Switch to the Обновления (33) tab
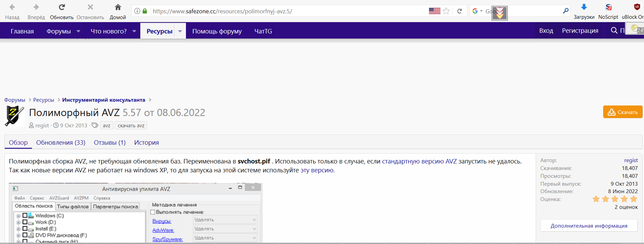Viewport: 644px width, 244px height. pyautogui.click(x=61, y=143)
